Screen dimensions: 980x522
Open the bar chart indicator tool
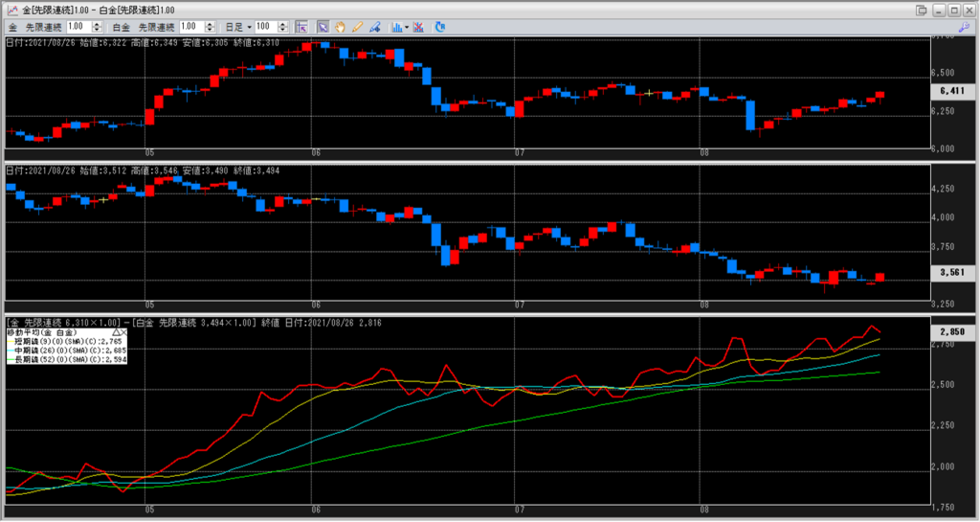pyautogui.click(x=396, y=27)
